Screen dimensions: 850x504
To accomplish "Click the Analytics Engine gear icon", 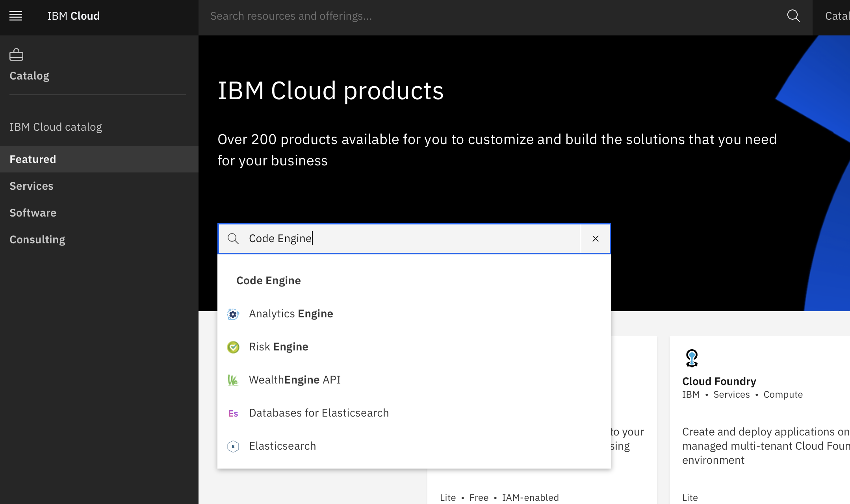I will tap(233, 314).
